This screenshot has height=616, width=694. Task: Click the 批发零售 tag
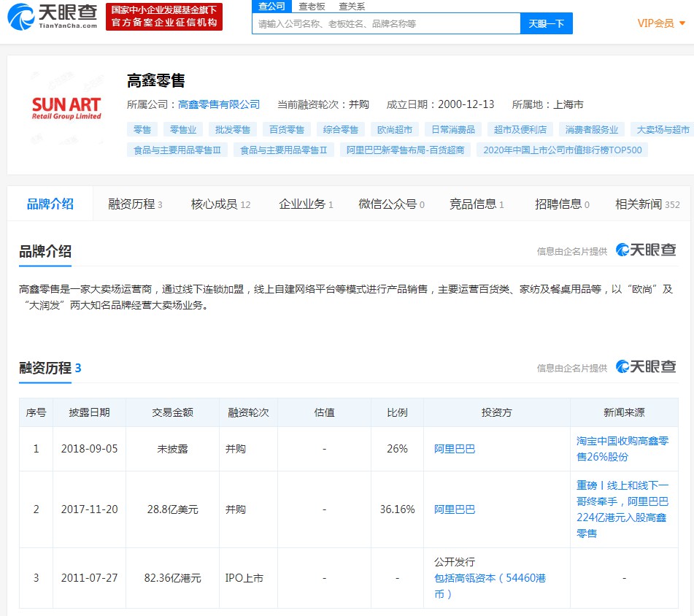(x=232, y=129)
